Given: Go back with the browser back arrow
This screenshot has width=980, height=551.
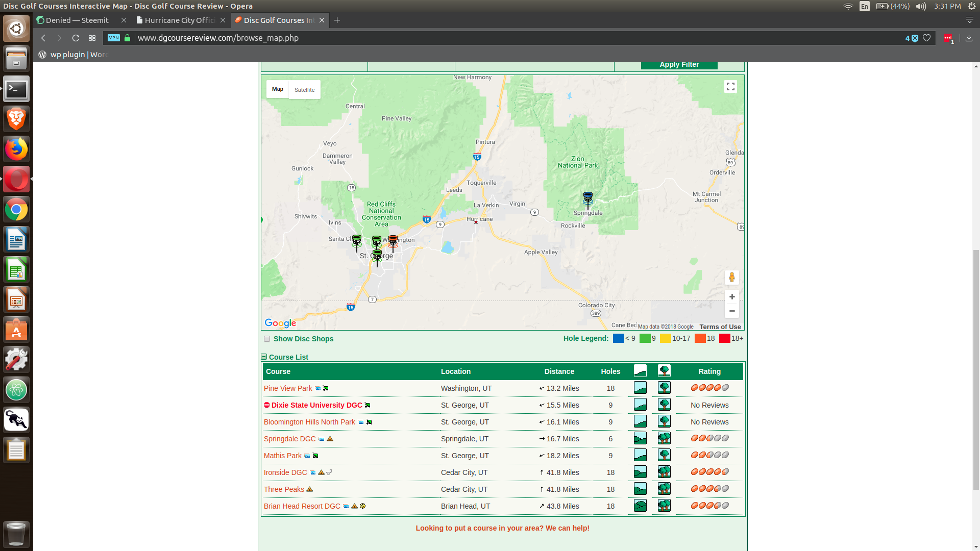Looking at the screenshot, I should (x=43, y=38).
